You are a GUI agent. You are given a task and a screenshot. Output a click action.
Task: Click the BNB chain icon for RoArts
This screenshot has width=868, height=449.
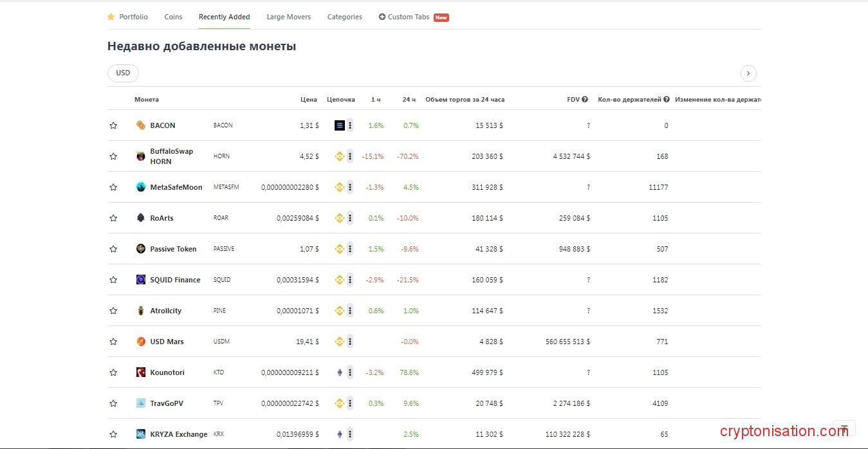[340, 218]
